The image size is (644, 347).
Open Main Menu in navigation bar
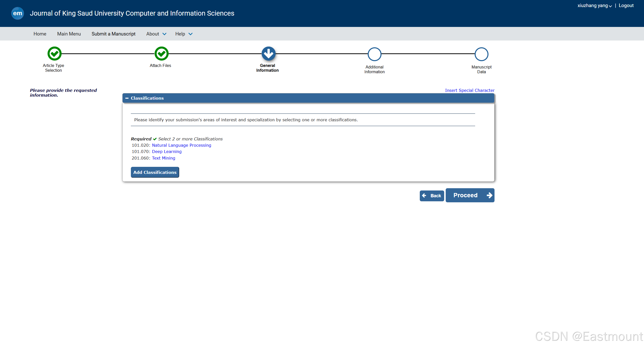pyautogui.click(x=69, y=34)
